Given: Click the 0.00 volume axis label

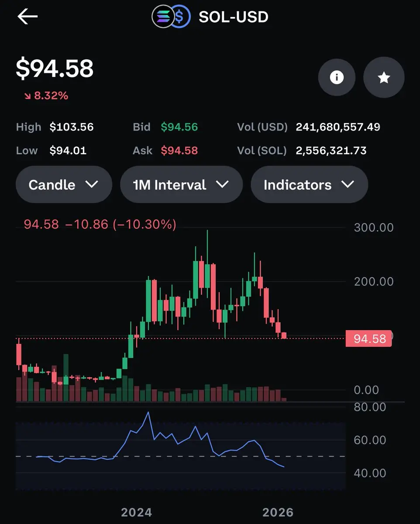Looking at the screenshot, I should [x=366, y=390].
